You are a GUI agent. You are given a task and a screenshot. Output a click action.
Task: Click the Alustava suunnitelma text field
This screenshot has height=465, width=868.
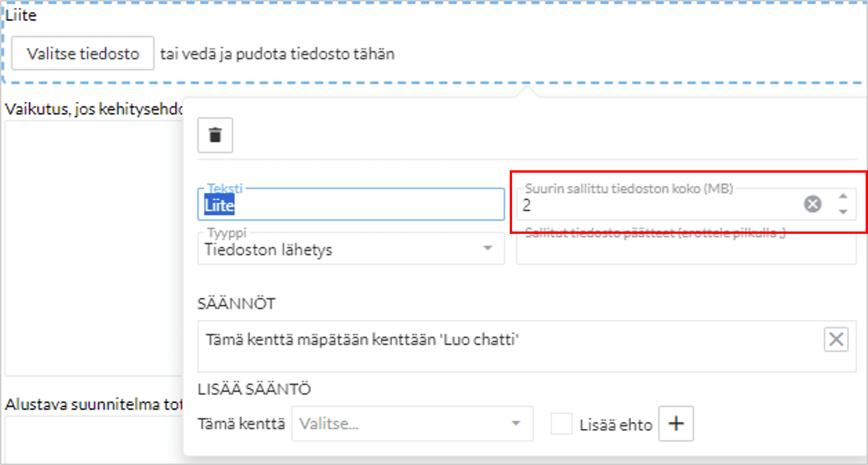[x=93, y=439]
